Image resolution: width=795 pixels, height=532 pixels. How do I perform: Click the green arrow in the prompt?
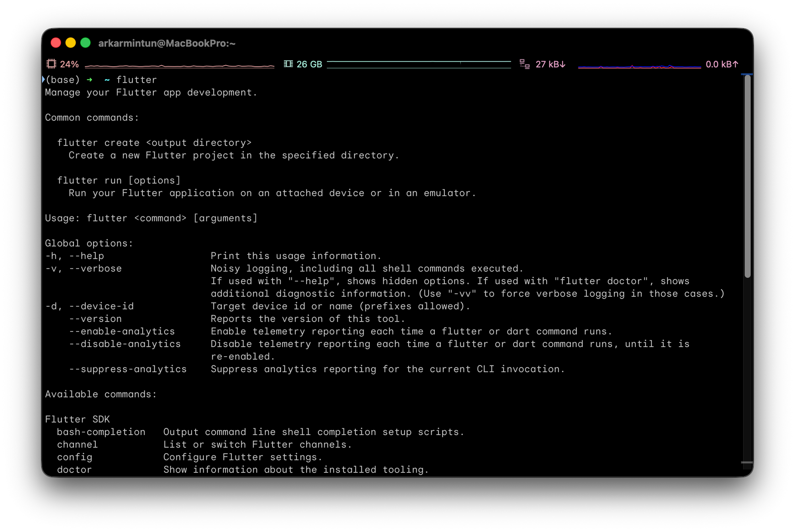tap(89, 80)
